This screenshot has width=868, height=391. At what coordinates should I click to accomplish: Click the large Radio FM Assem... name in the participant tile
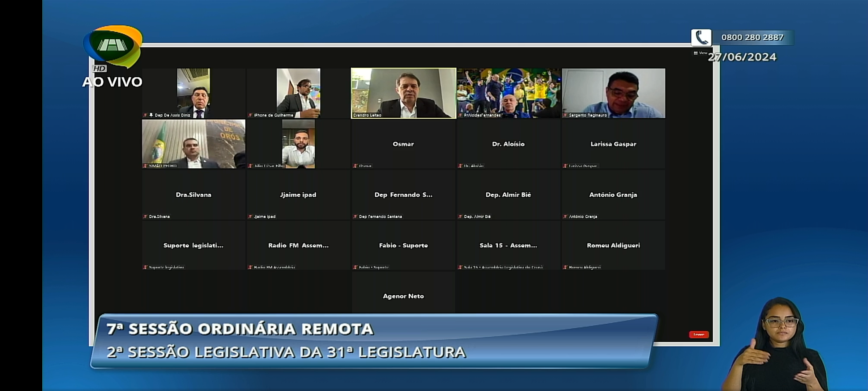click(298, 245)
